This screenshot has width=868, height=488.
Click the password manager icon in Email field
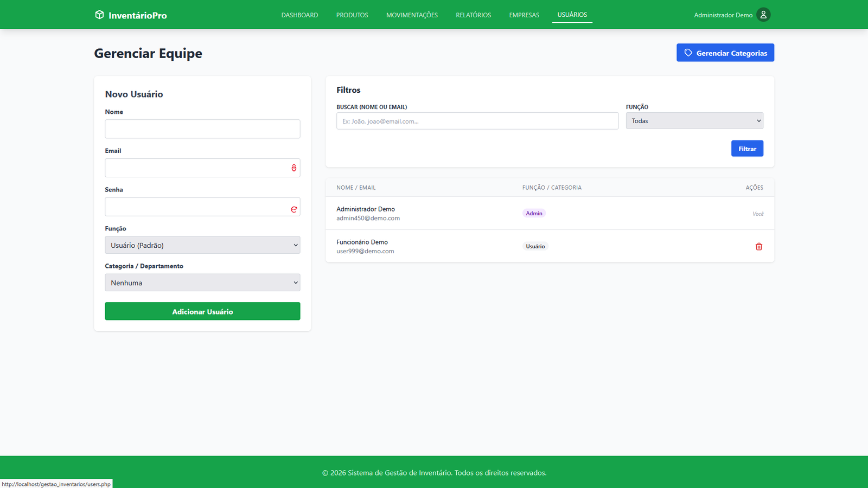coord(294,168)
